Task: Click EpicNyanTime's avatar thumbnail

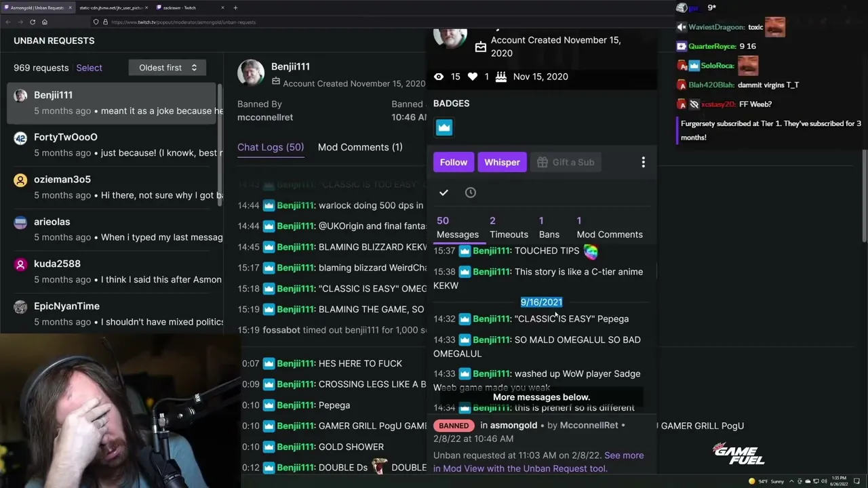Action: (20, 306)
